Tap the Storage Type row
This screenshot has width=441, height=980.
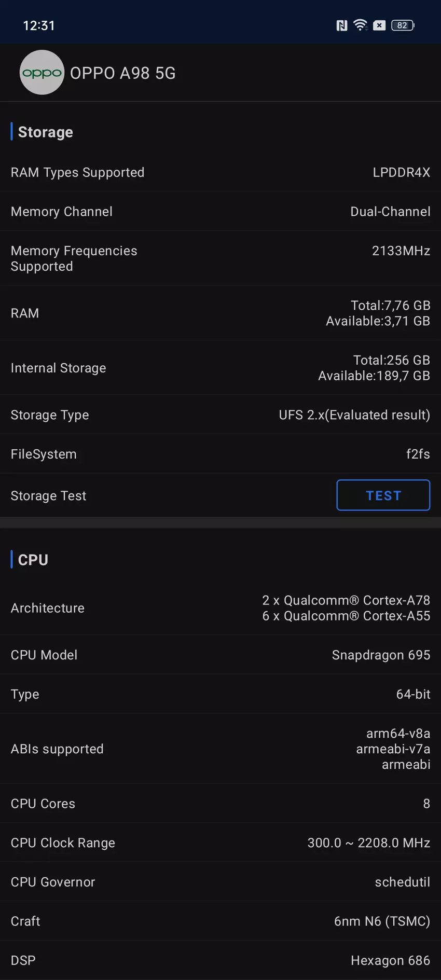pos(220,415)
